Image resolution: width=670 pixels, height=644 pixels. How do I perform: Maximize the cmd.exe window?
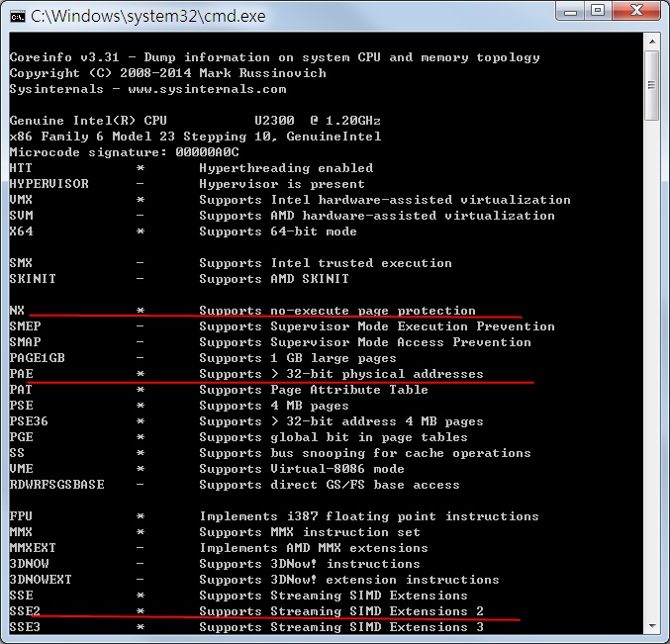click(598, 11)
